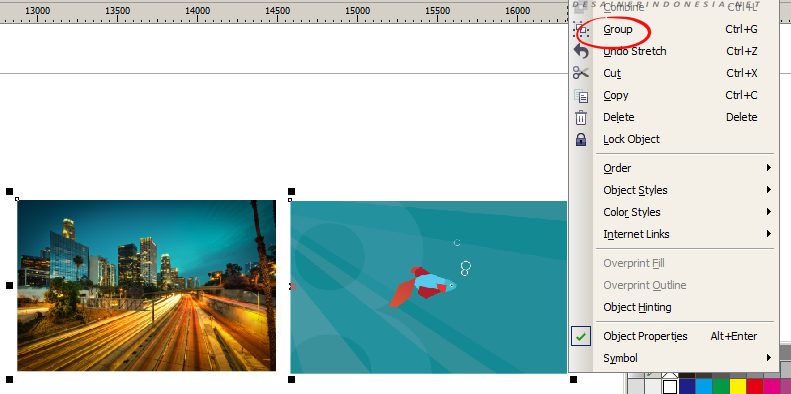791x394 pixels.
Task: Select the city skyline night photo
Action: 147,286
